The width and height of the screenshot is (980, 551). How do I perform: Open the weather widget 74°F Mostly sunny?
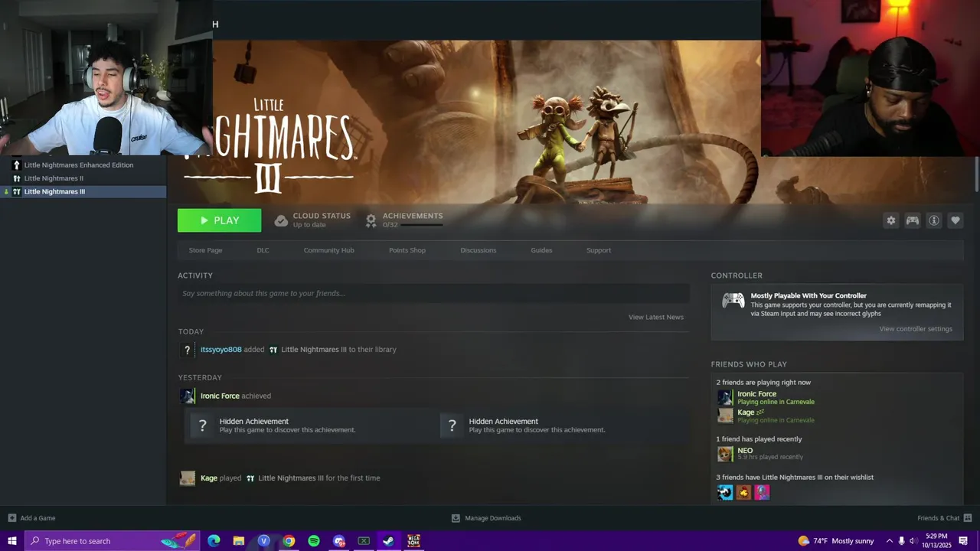(835, 541)
